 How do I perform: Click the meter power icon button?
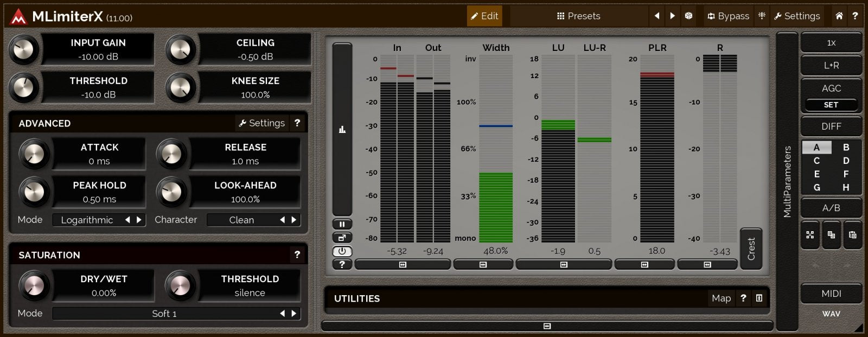pos(342,251)
